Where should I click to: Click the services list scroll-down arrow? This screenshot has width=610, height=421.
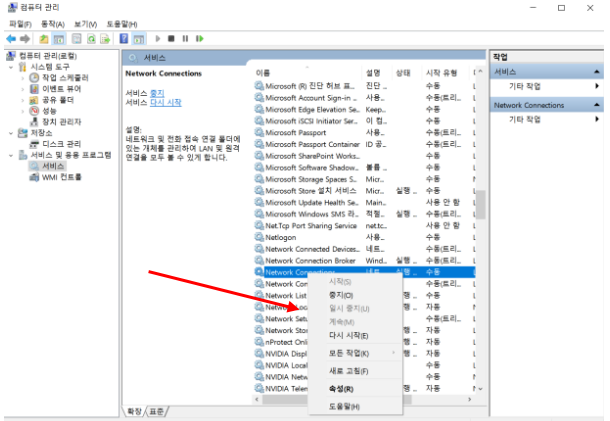(481, 388)
